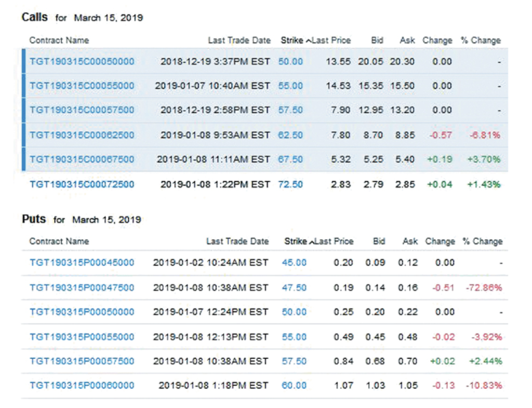This screenshot has height=408, width=532.
Task: Click last price 13.55 in Calls
Action: (338, 62)
